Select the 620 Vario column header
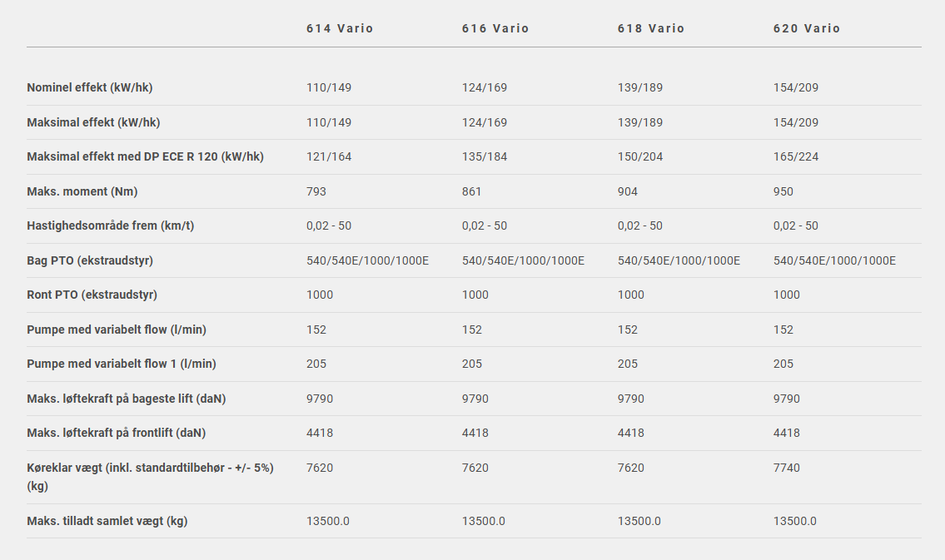The height and width of the screenshot is (560, 945). 807,28
